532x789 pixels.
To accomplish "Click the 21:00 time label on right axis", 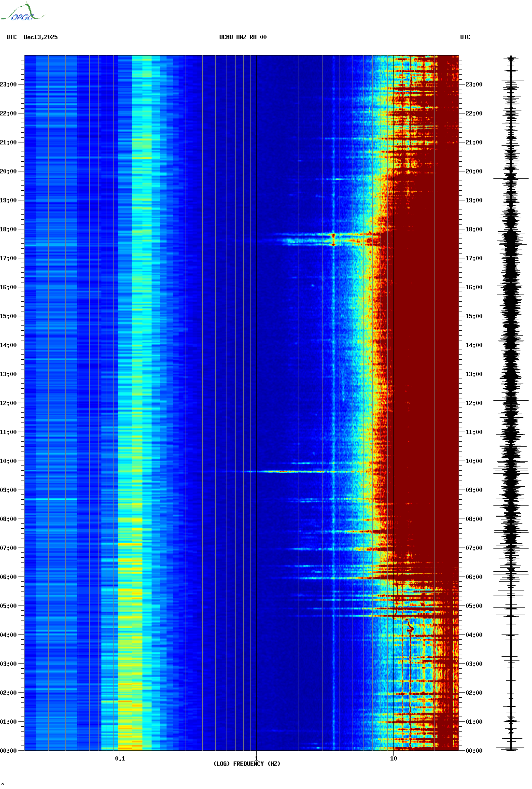I will tap(474, 142).
